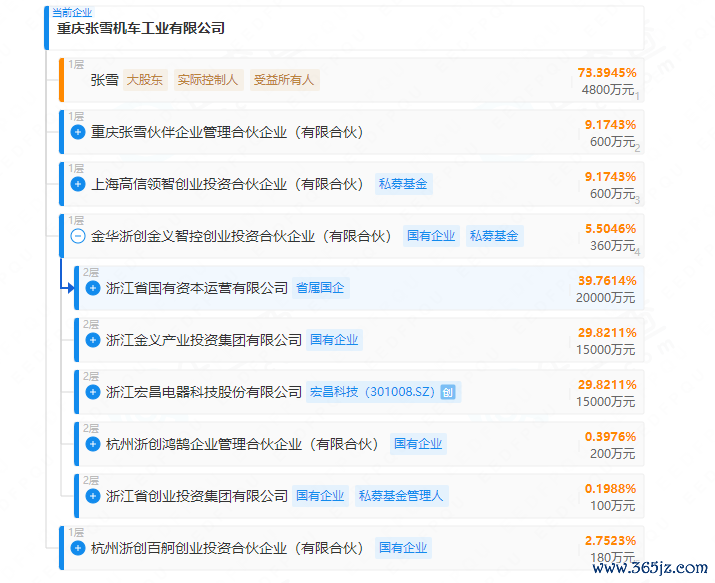This screenshot has width=715, height=583.
Task: Click 国有企业 tag on 金华浙创金义 row
Action: tap(431, 236)
